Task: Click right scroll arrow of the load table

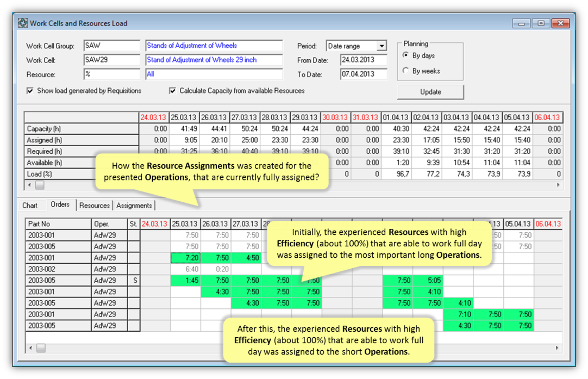Action: pyautogui.click(x=558, y=185)
